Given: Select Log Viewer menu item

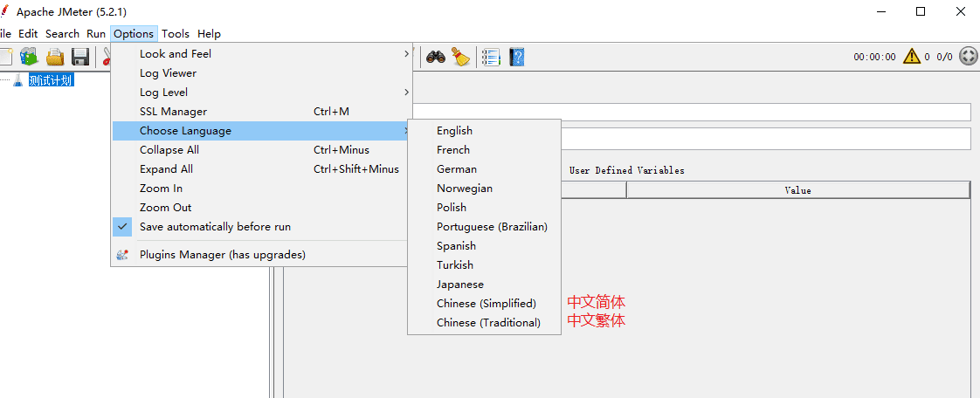Looking at the screenshot, I should pyautogui.click(x=261, y=73).
